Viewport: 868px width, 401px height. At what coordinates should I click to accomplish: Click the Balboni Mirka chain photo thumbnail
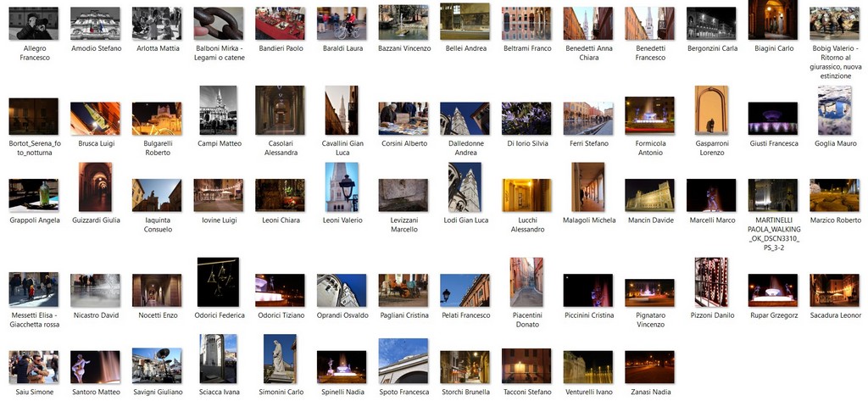coord(219,23)
